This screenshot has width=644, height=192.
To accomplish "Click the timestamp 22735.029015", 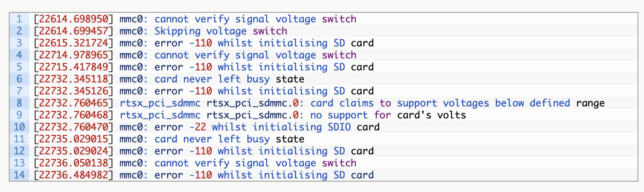I will tap(74, 139).
